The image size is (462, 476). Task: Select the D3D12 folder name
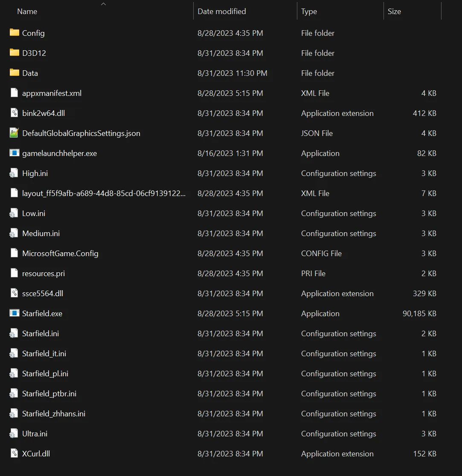34,53
